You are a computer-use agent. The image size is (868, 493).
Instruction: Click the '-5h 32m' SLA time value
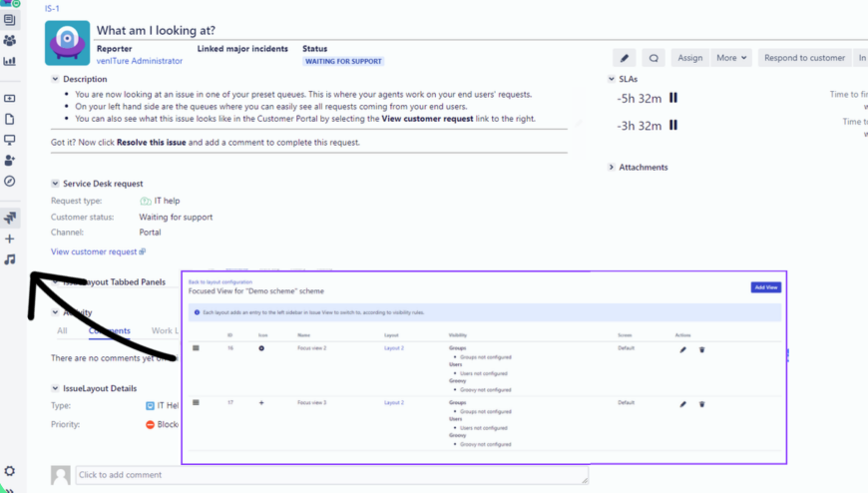click(x=640, y=99)
